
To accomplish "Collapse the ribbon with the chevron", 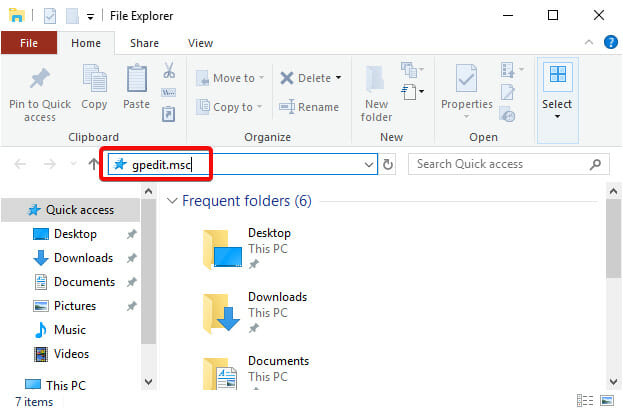I will [589, 42].
